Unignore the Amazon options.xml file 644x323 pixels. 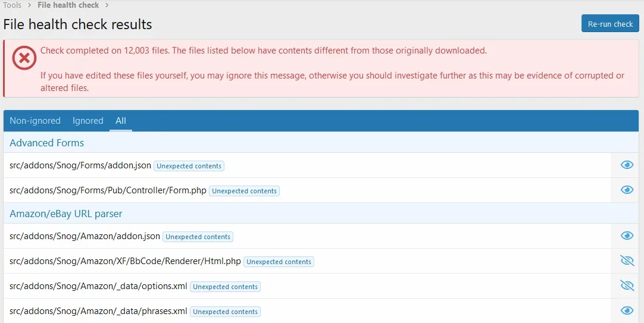click(x=627, y=286)
